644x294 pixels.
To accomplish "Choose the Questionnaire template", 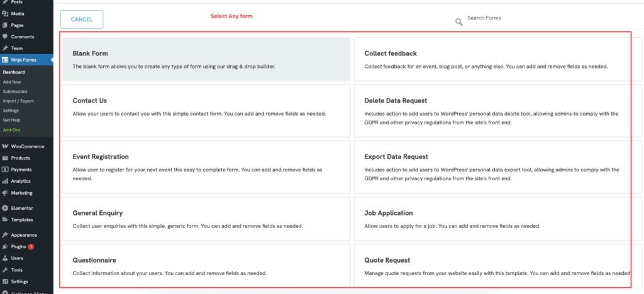I will pos(206,266).
